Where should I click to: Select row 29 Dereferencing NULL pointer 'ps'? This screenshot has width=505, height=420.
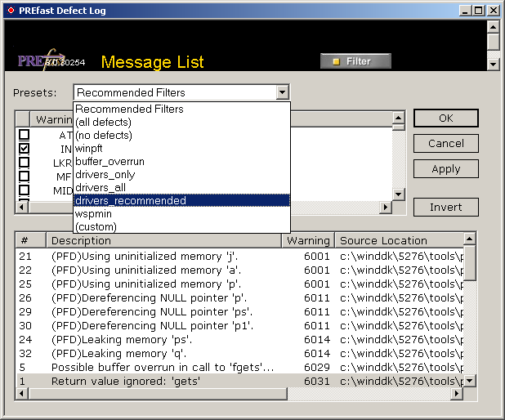tap(239, 312)
